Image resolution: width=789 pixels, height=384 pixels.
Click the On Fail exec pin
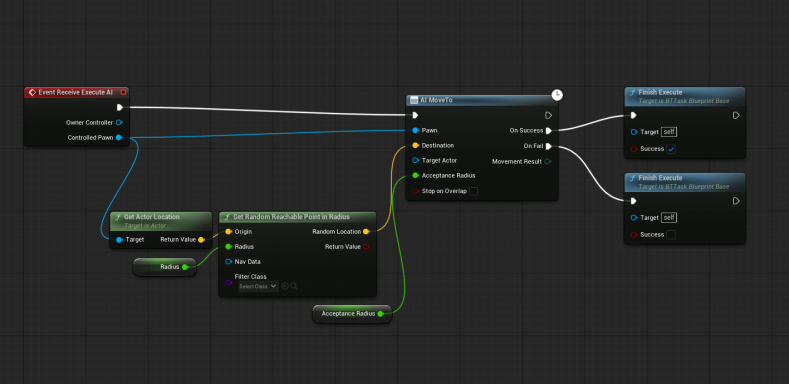(x=548, y=146)
